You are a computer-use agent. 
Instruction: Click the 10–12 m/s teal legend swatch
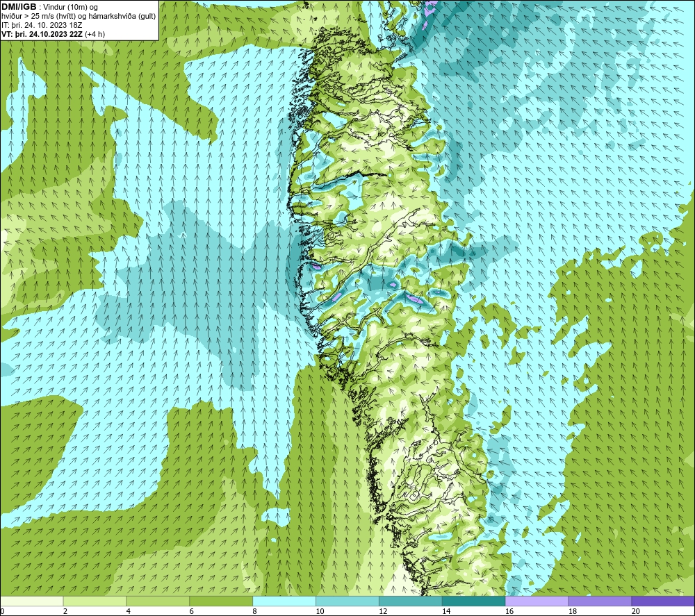pos(347,601)
